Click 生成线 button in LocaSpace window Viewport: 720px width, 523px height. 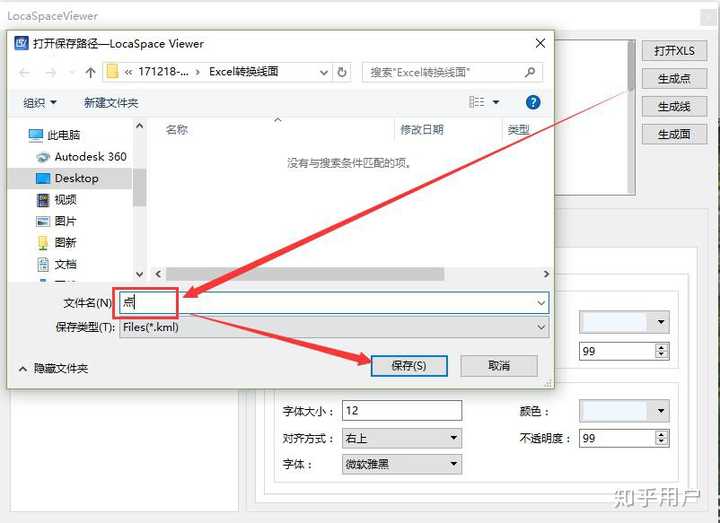(674, 107)
